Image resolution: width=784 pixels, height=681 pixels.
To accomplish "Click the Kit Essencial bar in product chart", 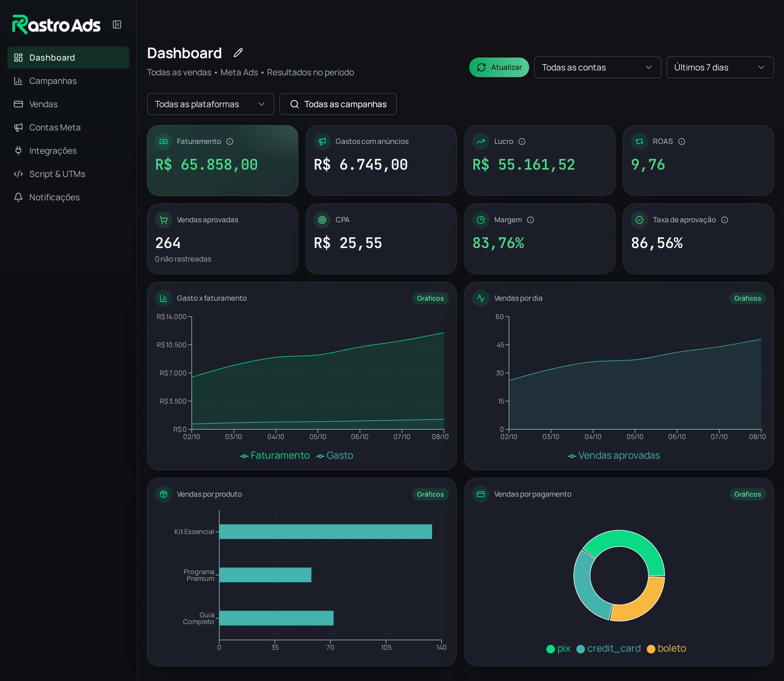I will tap(326, 532).
